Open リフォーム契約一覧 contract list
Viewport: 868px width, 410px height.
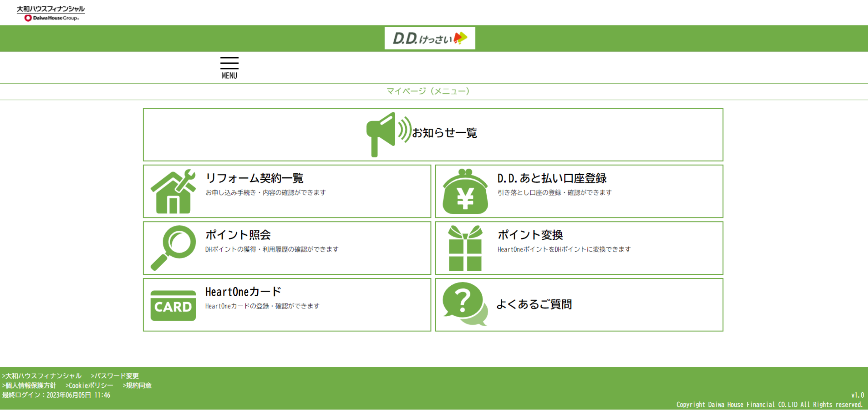click(254, 178)
